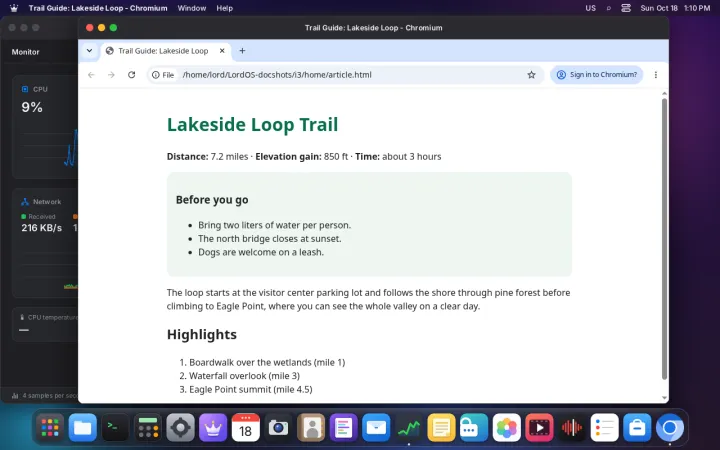This screenshot has height=450, width=720.
Task: Click the 'Elevation gain:' label
Action: pyautogui.click(x=288, y=157)
